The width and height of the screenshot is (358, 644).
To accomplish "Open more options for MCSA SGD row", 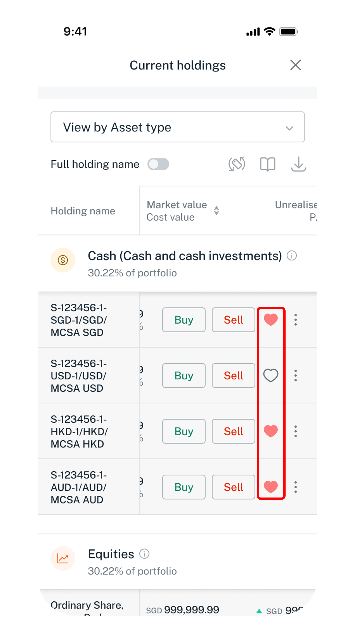I will pyautogui.click(x=295, y=320).
